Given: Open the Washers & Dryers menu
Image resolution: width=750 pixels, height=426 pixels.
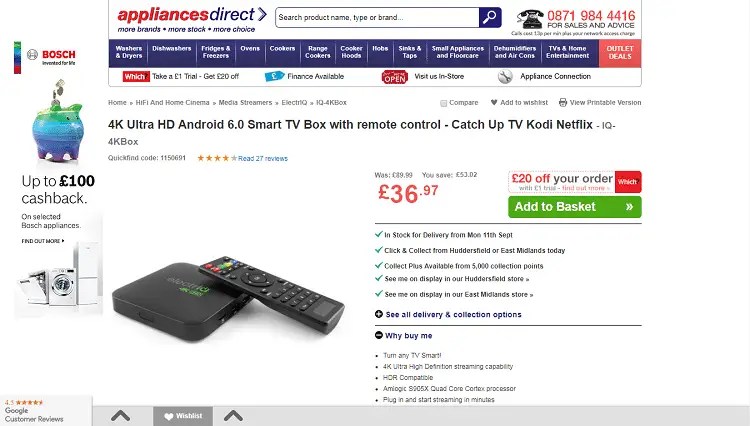Looking at the screenshot, I should click(129, 52).
